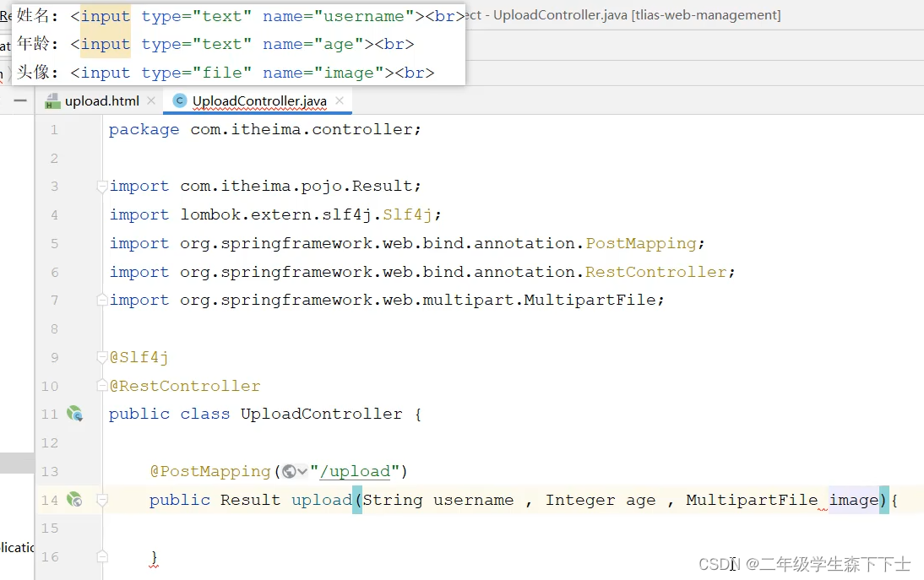
Task: Click MultipartFile in the line 7 import
Action: pyautogui.click(x=590, y=301)
